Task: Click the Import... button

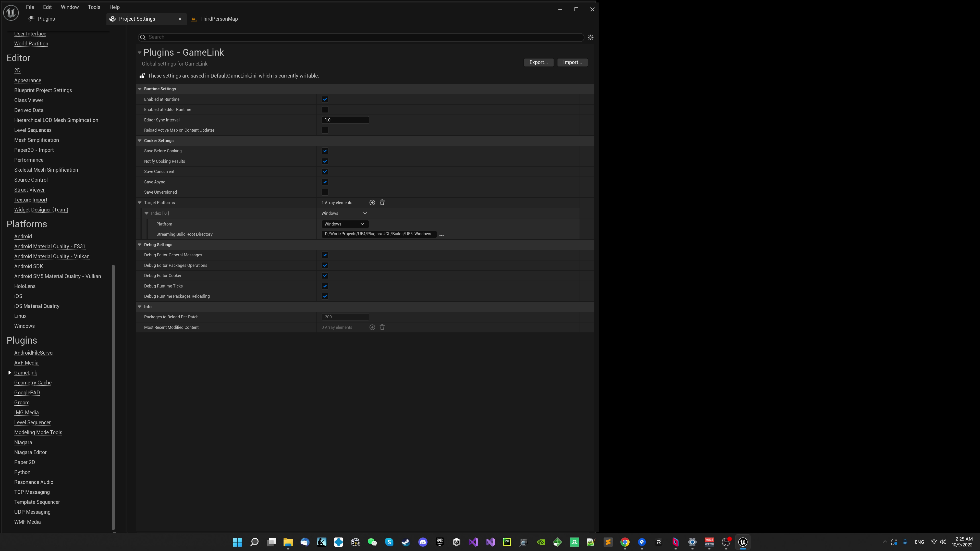Action: (x=572, y=62)
